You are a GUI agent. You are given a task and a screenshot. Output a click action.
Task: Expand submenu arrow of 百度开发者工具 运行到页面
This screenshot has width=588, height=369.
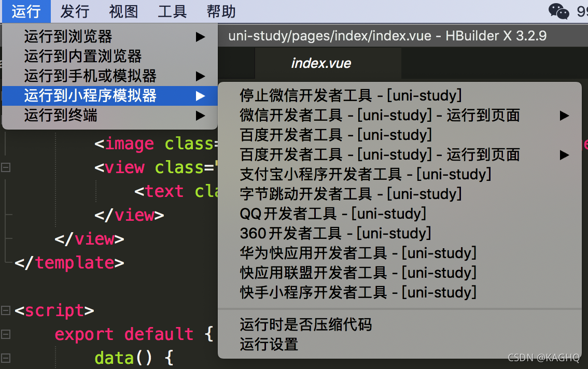[x=564, y=155]
